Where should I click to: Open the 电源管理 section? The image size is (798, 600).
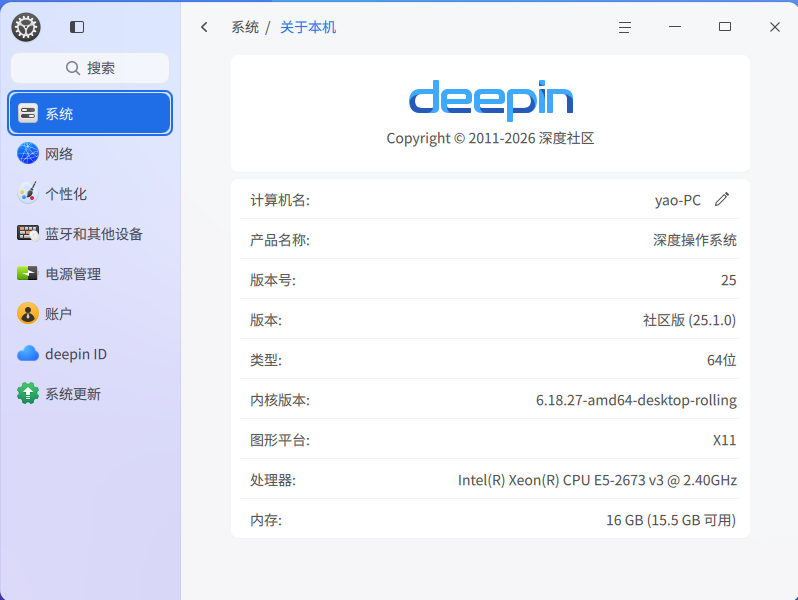(x=90, y=274)
